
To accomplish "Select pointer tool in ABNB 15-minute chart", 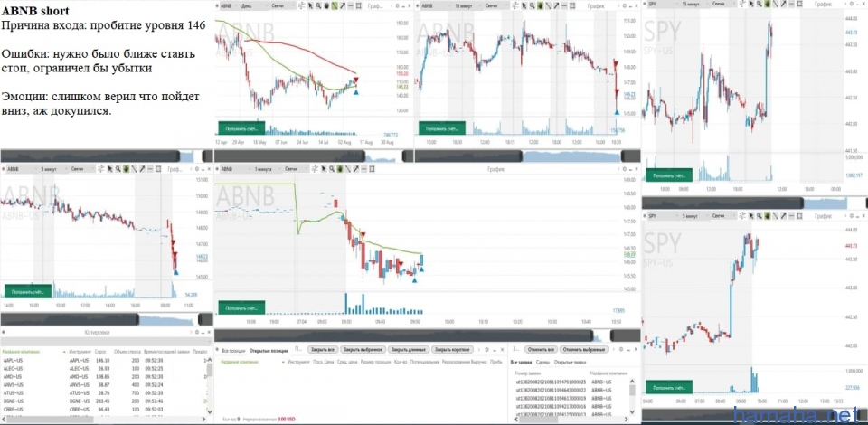I will coord(524,5).
